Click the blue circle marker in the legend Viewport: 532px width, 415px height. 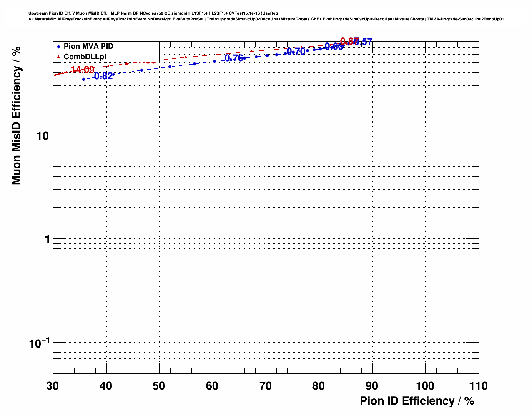tap(59, 47)
